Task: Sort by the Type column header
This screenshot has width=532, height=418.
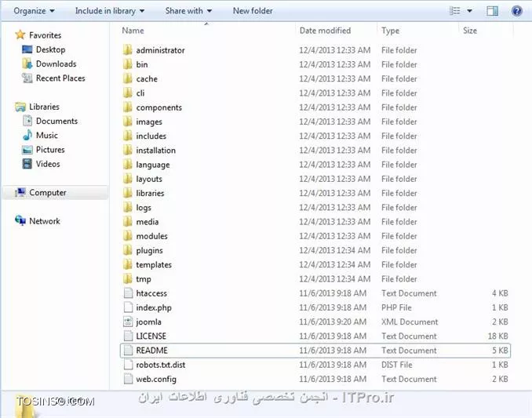Action: pos(390,31)
